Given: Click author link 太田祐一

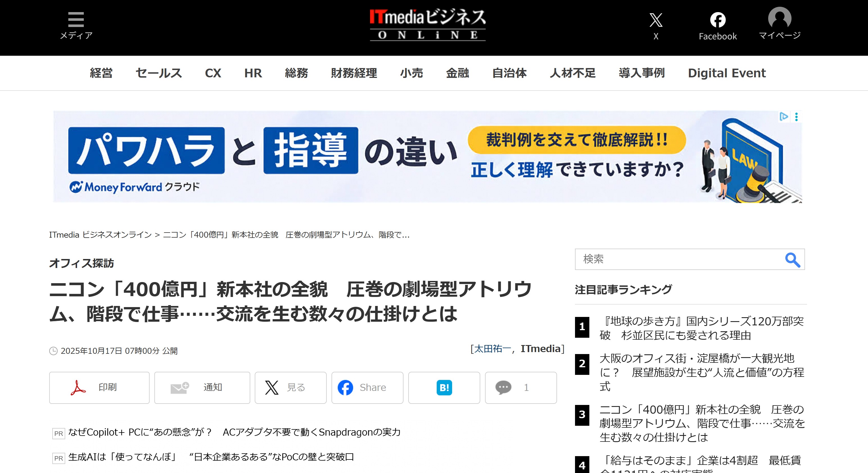Looking at the screenshot, I should click(x=492, y=349).
